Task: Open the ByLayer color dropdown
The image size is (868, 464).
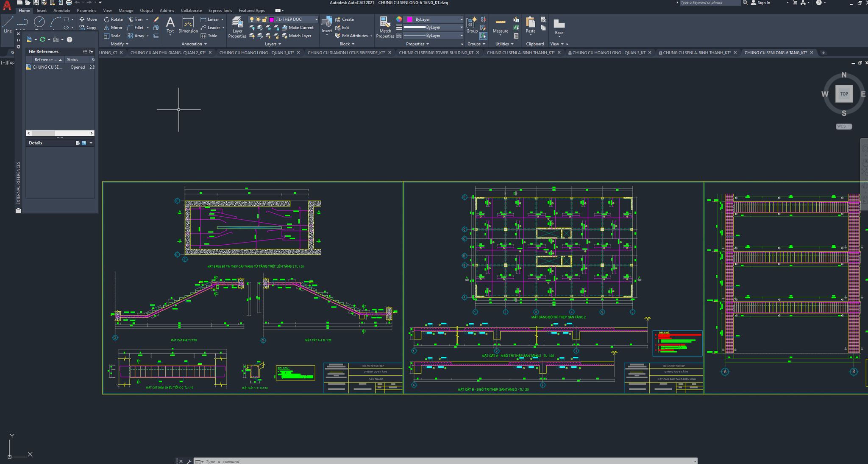Action: click(x=461, y=20)
